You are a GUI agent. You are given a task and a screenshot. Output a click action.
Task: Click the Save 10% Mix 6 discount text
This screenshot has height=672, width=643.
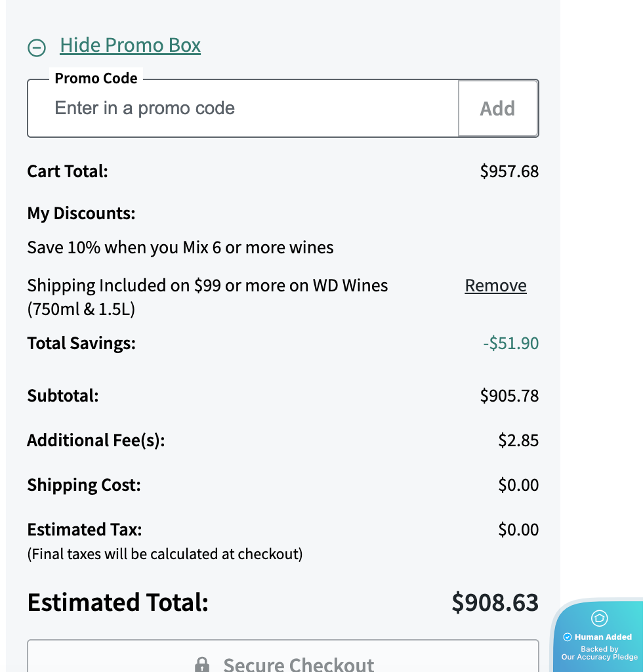180,247
